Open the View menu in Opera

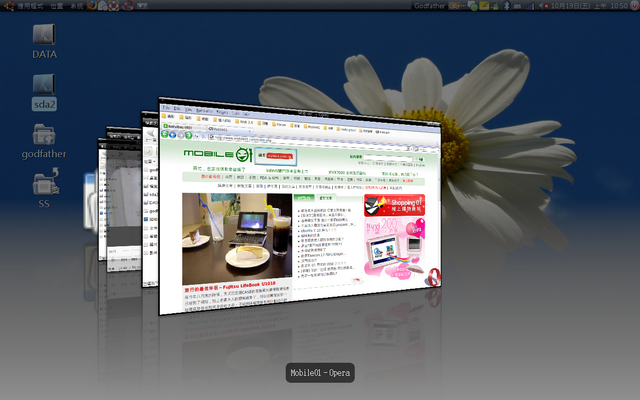point(188,109)
